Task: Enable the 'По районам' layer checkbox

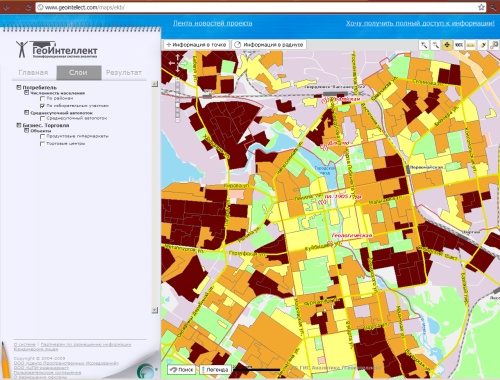Action: 42,99
